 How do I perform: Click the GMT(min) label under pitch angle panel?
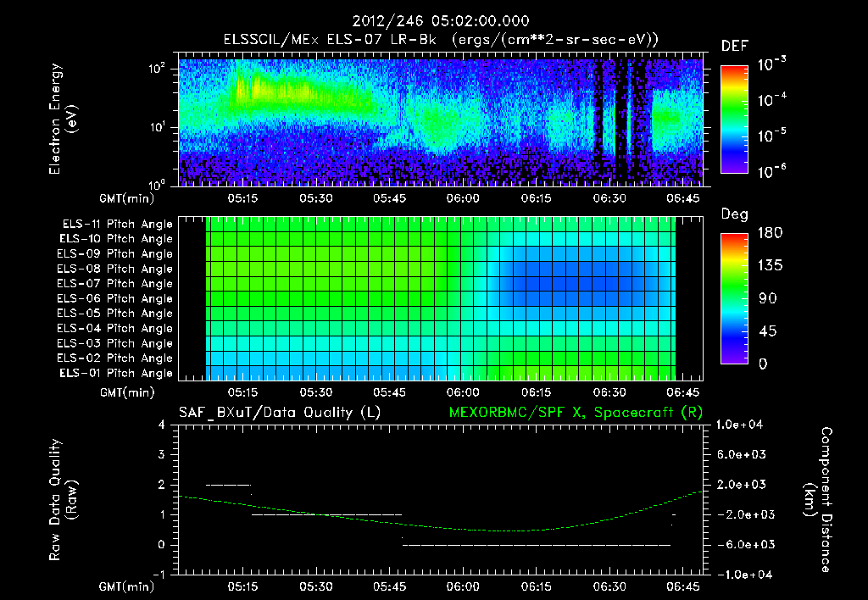tap(127, 392)
